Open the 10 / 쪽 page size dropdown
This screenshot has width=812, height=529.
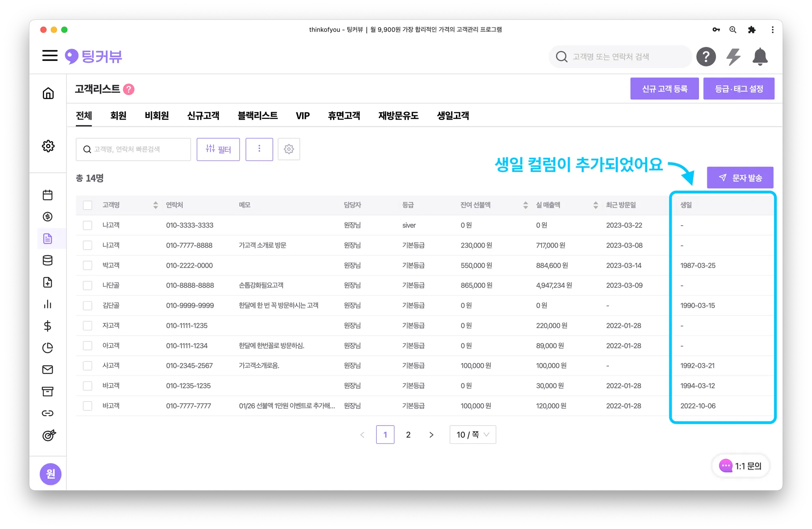click(x=472, y=435)
